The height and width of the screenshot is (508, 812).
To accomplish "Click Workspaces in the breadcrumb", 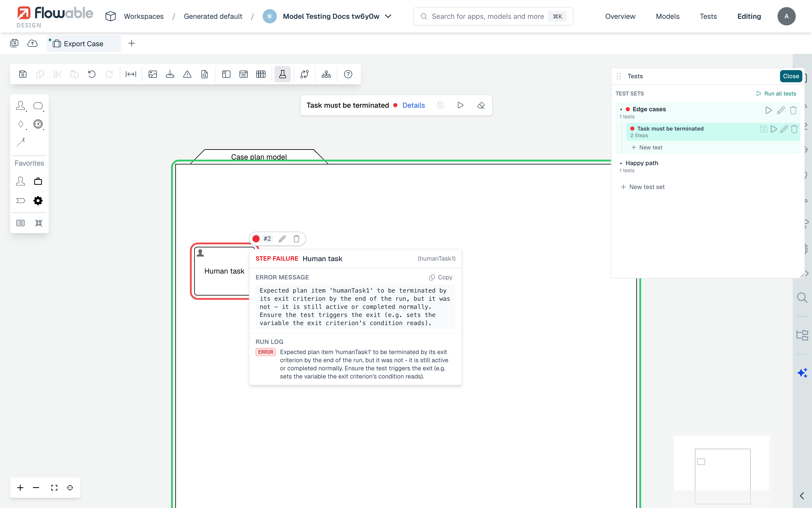I will pos(144,16).
